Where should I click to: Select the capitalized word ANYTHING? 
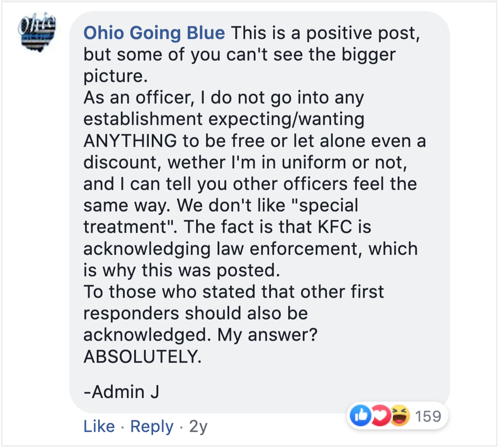[130, 141]
